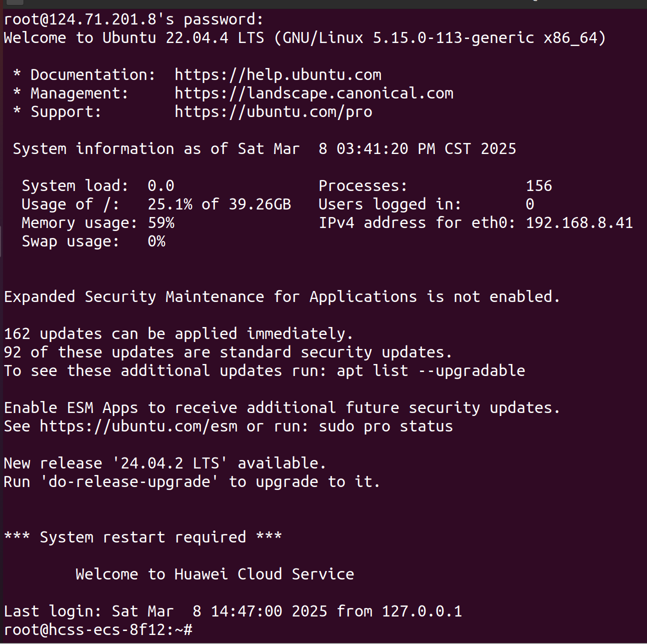The image size is (647, 644).
Task: Click the 'do-release-upgrade' command text
Action: [133, 482]
